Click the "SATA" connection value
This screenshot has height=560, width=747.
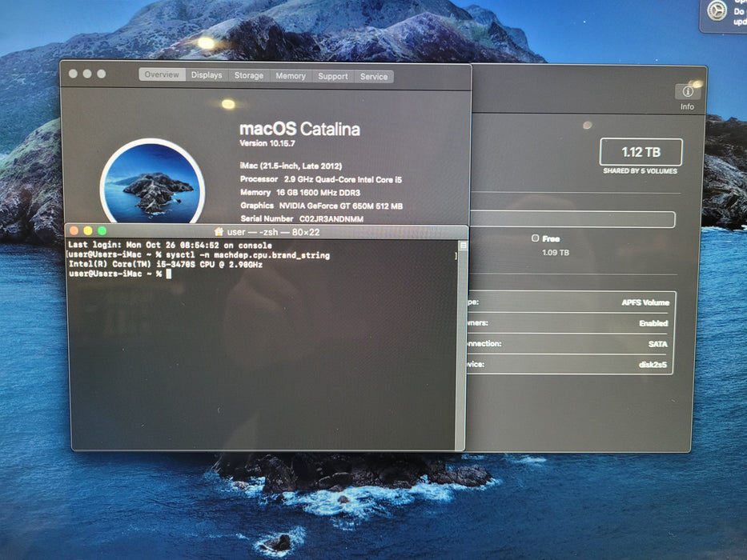(x=657, y=344)
